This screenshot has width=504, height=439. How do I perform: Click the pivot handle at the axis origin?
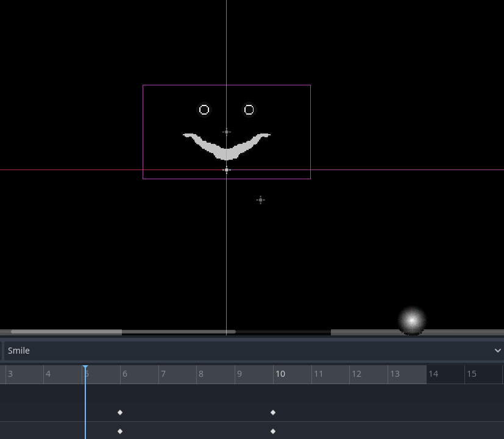click(x=227, y=170)
